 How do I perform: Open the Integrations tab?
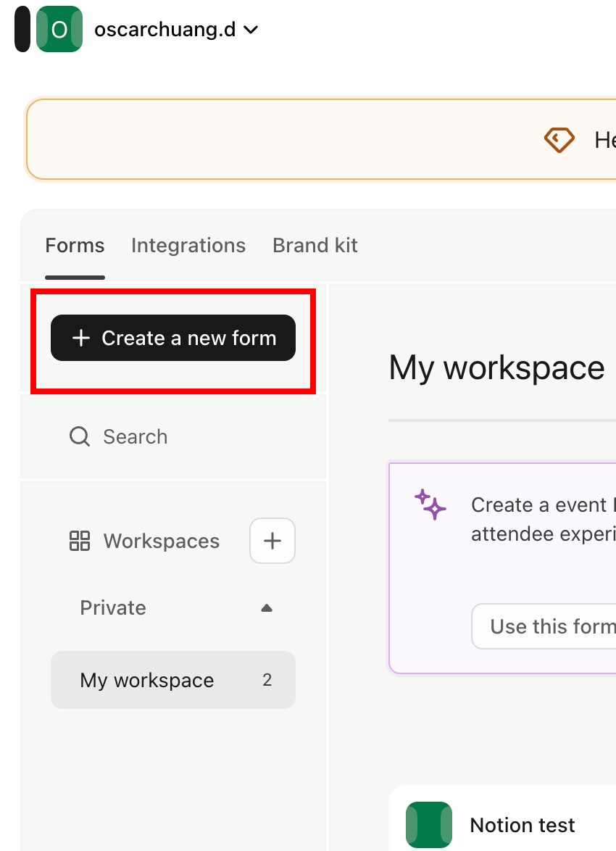pos(188,246)
